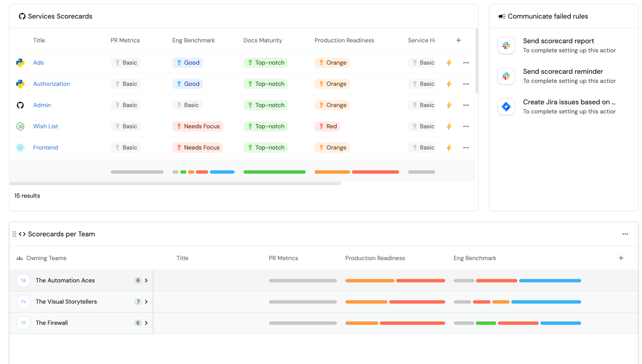Viewport: 642px width, 364px height.
Task: Open three-dot menu for Authorization row
Action: point(466,84)
